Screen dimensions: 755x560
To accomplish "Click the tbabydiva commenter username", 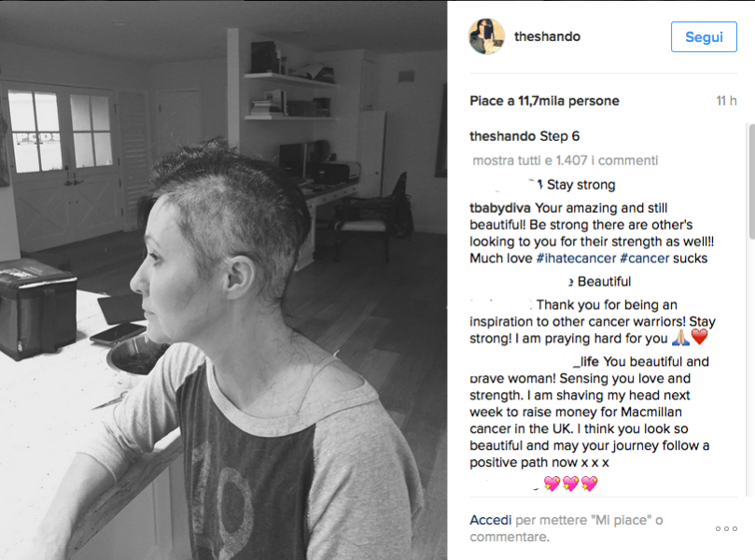I will [500, 208].
